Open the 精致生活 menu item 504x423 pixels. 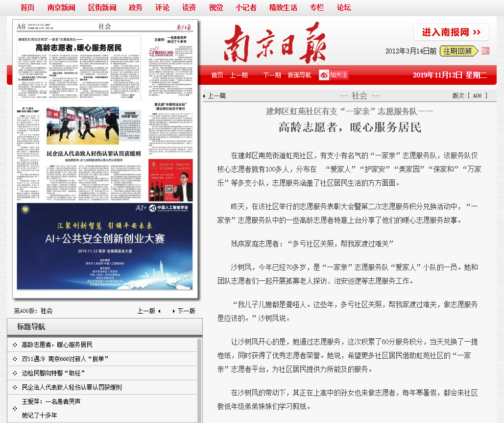(x=283, y=7)
